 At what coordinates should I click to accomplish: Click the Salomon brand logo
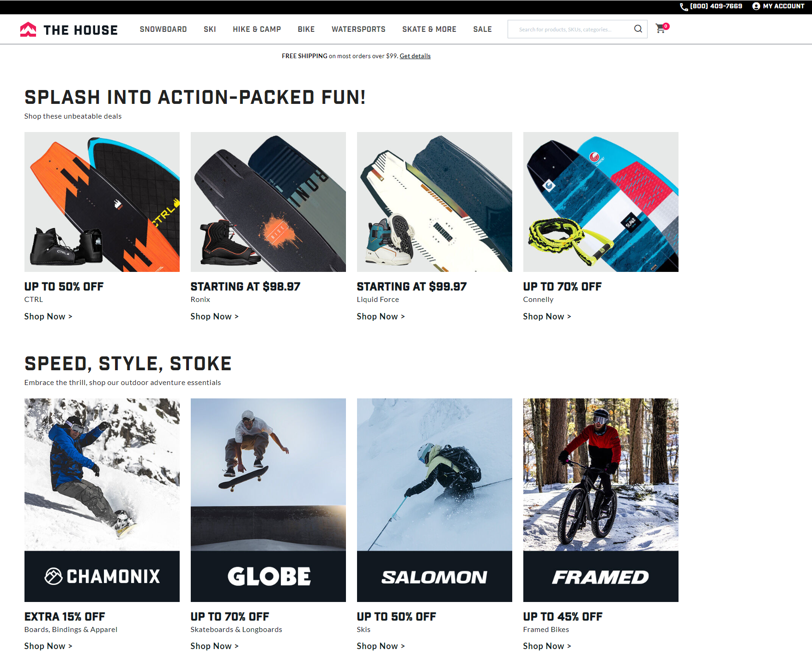coord(434,577)
